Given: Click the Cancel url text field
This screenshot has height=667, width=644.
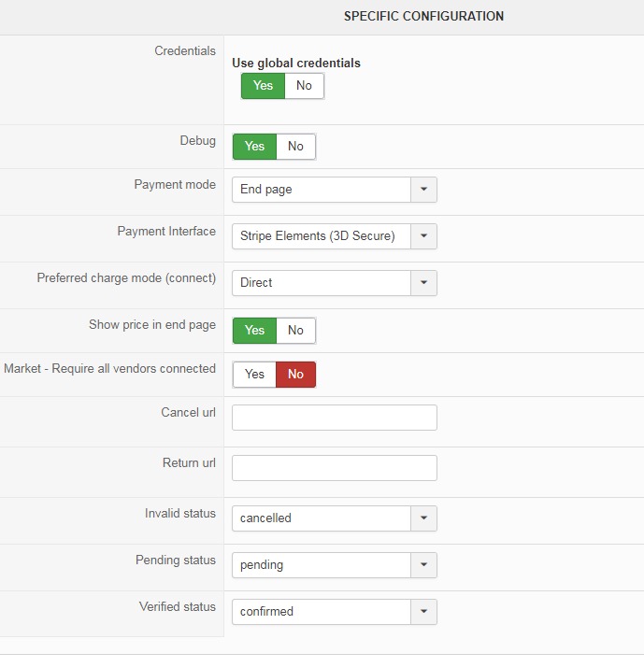Looking at the screenshot, I should 334,418.
